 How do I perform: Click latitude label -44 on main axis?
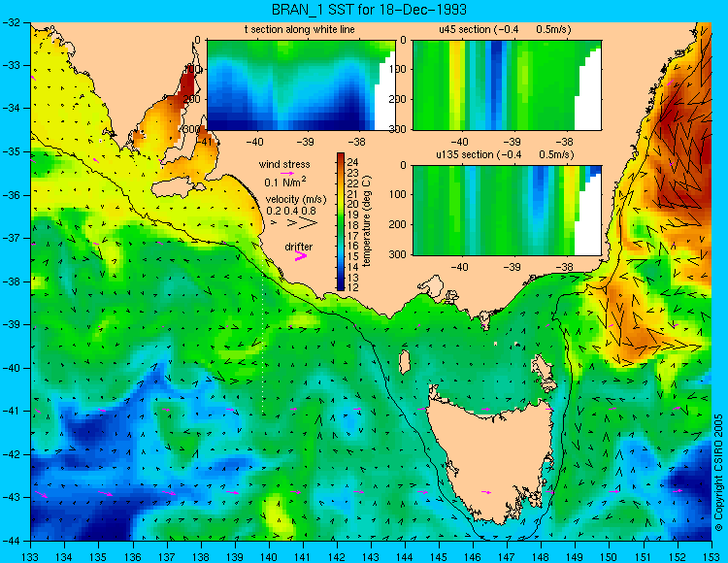[13, 541]
